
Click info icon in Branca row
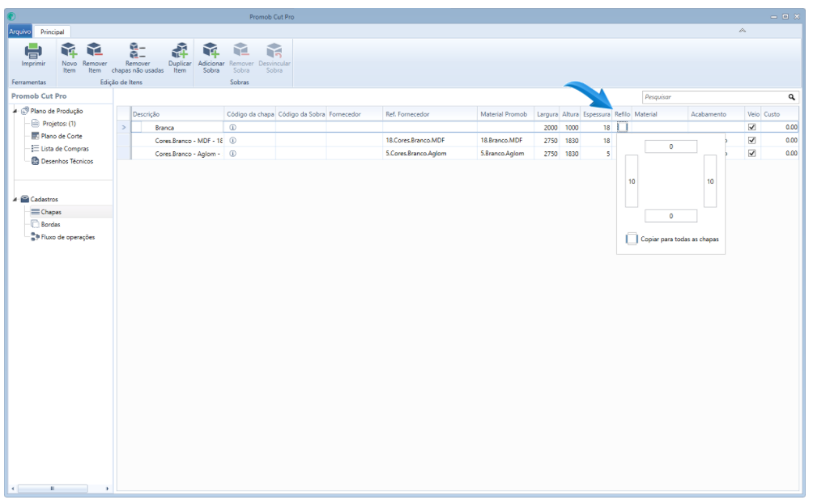(x=232, y=127)
